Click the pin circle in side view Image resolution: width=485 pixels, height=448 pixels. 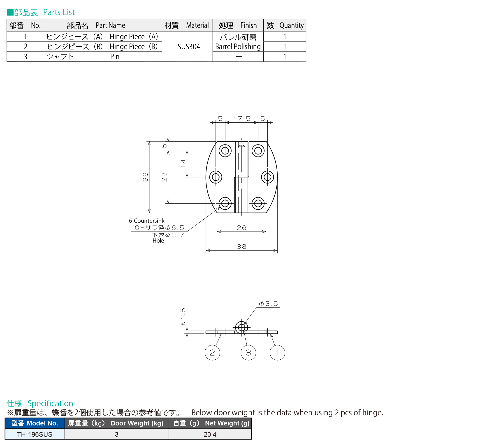point(241,328)
